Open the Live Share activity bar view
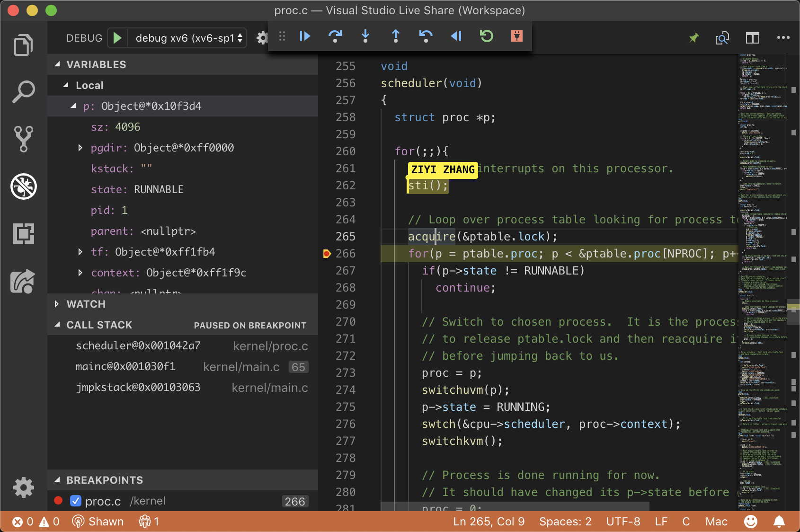Screen dimensions: 800x532 pos(24,282)
